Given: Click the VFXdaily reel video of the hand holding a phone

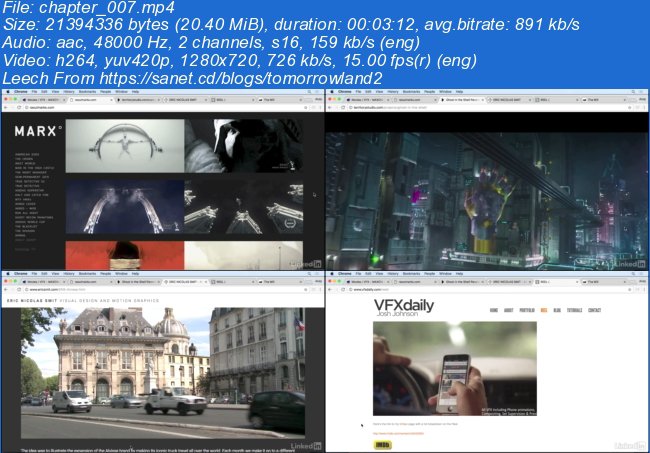Looking at the screenshot, I should coord(455,369).
